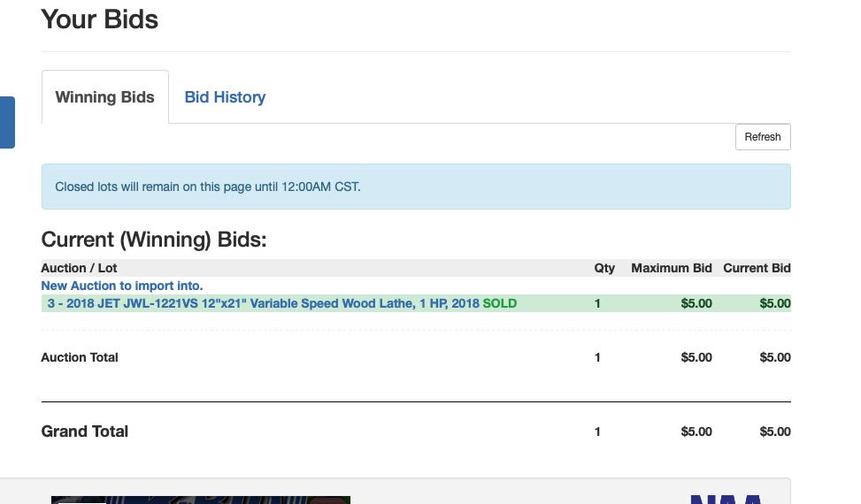Screen dimensions: 861x504
Task: Switch to the Bid History tab
Action: click(x=225, y=97)
